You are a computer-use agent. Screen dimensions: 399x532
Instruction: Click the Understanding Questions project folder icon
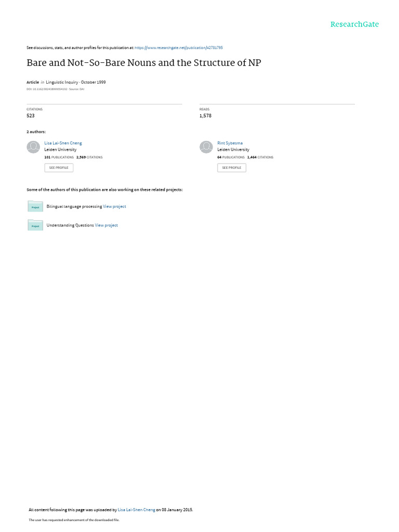pyautogui.click(x=35, y=225)
